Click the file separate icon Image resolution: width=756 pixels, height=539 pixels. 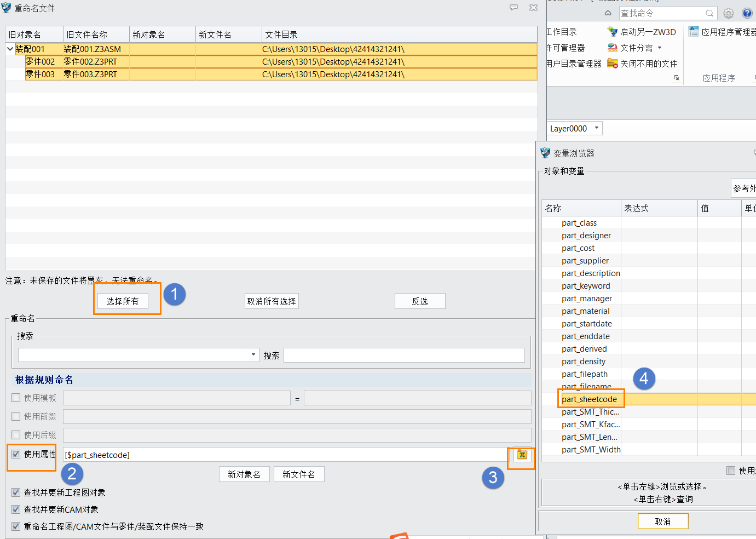(613, 48)
